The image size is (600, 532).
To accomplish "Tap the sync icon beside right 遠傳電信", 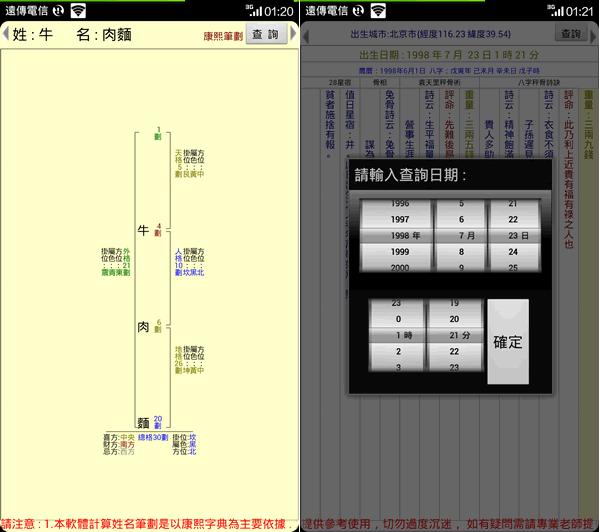I will pos(358,11).
